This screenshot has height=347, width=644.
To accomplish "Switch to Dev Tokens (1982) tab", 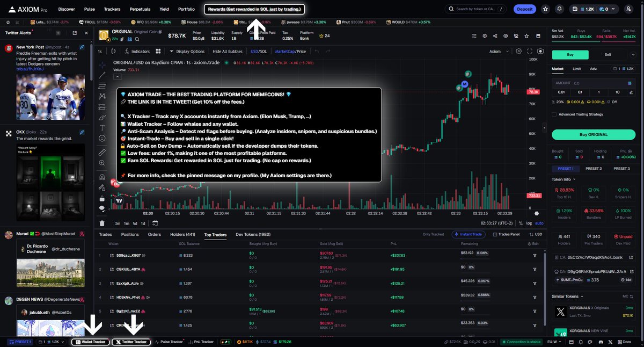I will 253,234.
